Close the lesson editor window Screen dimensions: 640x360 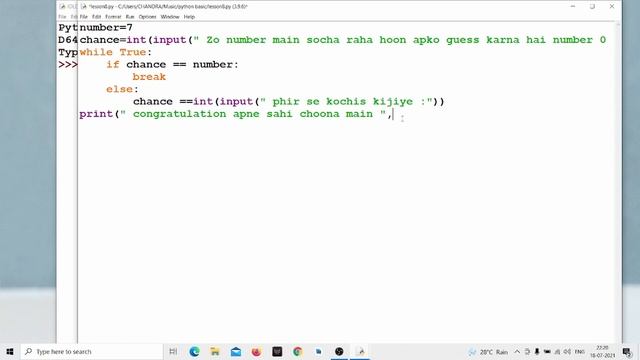pos(612,7)
